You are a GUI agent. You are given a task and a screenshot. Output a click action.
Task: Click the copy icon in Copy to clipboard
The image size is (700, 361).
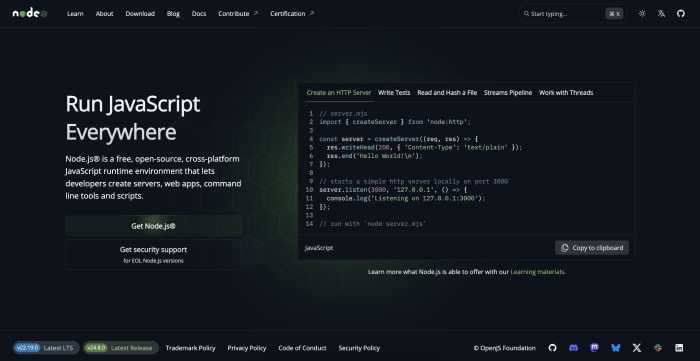[x=565, y=248]
